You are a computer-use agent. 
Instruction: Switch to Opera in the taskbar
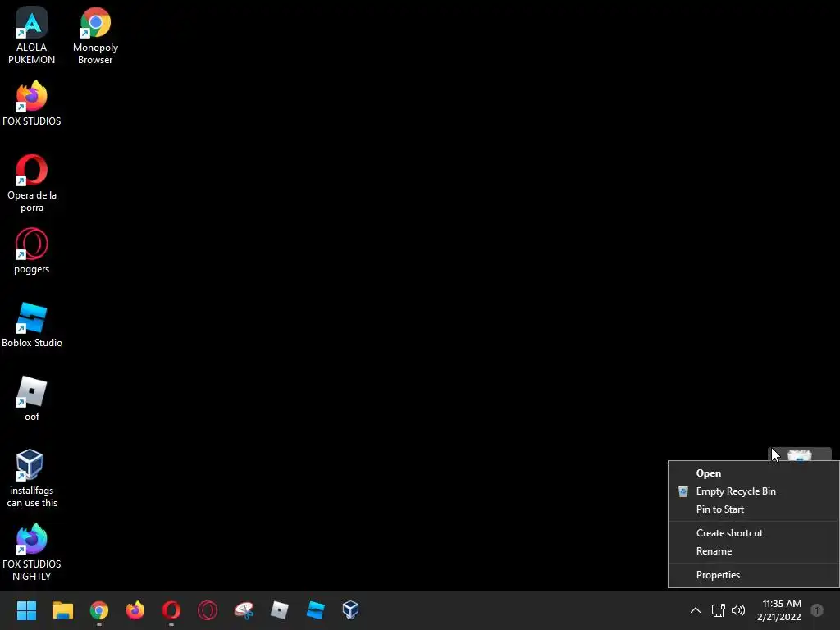tap(171, 610)
